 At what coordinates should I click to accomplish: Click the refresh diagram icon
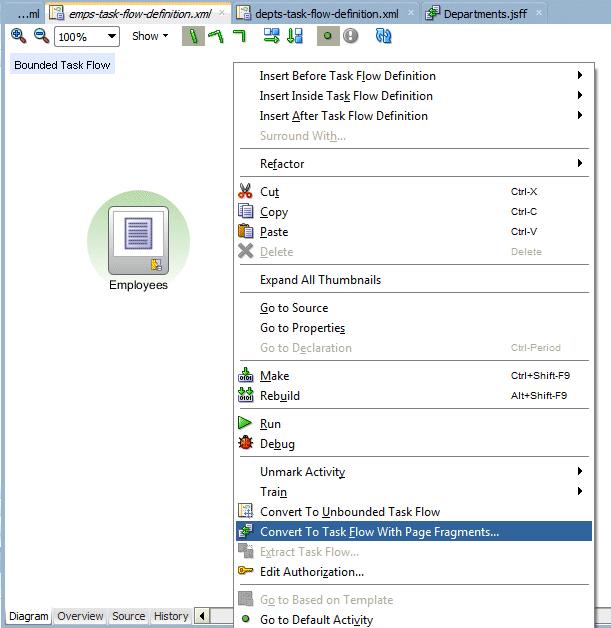click(x=384, y=36)
